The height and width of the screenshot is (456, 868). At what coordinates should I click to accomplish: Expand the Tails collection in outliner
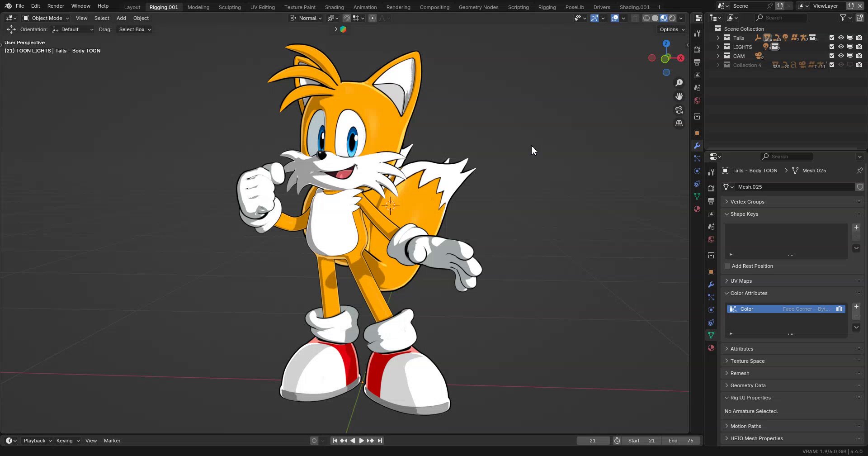718,38
